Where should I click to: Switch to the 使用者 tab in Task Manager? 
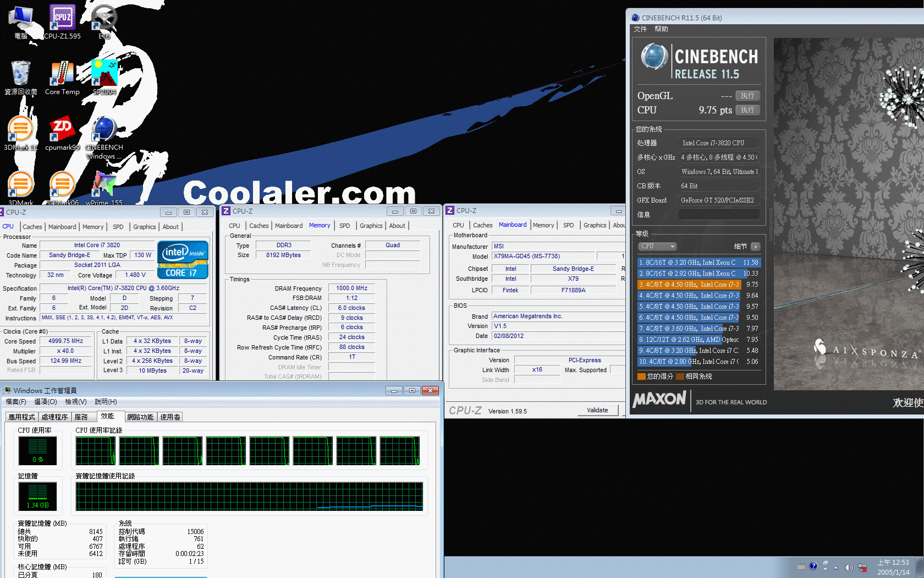170,417
